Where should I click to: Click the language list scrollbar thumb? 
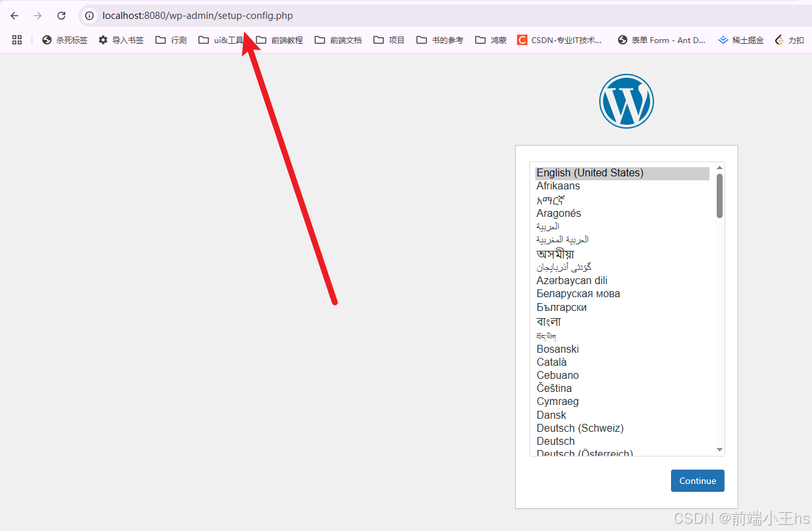click(x=719, y=196)
